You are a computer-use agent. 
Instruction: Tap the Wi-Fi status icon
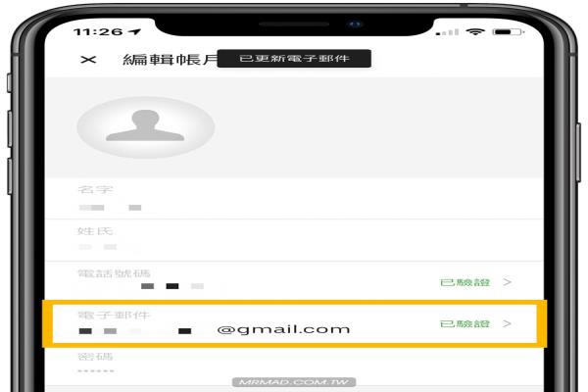475,32
